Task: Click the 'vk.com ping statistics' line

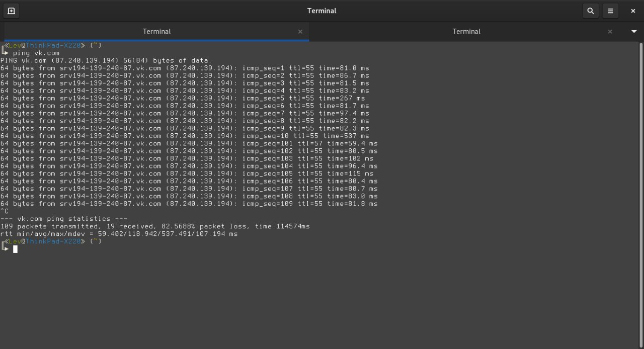Action: tap(64, 219)
